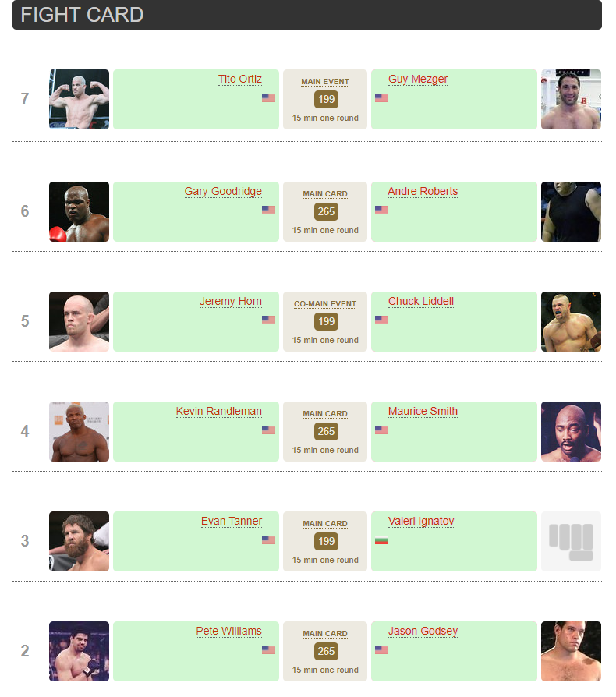The width and height of the screenshot is (616, 697).
Task: Go to Chuck Liddell's profile
Action: (x=420, y=302)
